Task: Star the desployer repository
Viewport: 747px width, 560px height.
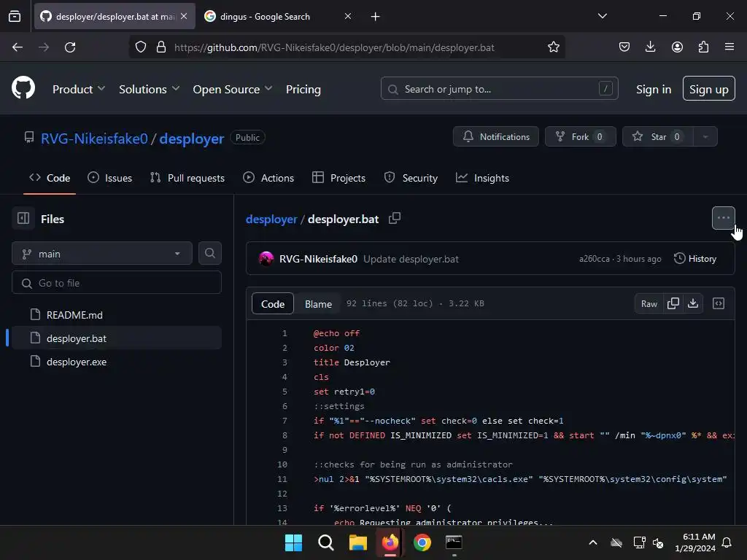Action: pyautogui.click(x=658, y=136)
